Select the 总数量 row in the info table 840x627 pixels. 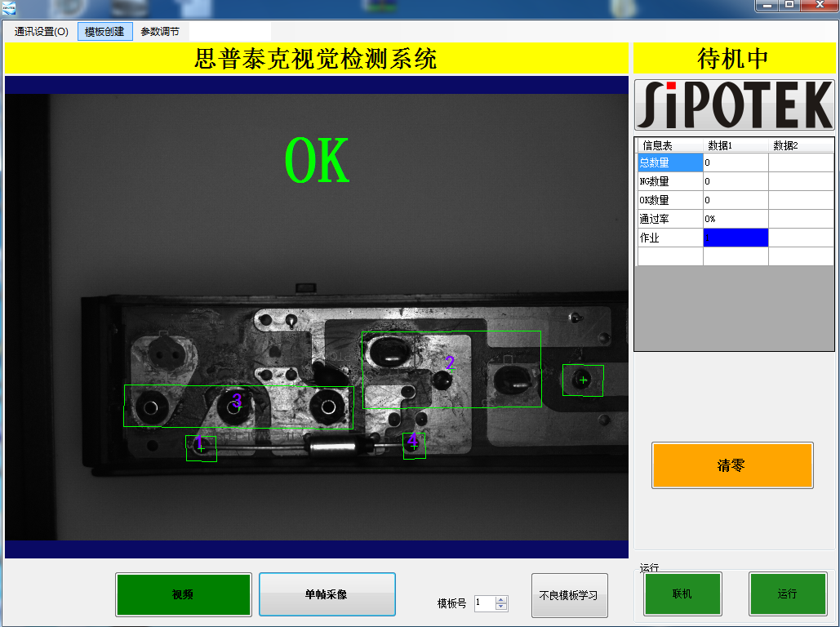735,162
